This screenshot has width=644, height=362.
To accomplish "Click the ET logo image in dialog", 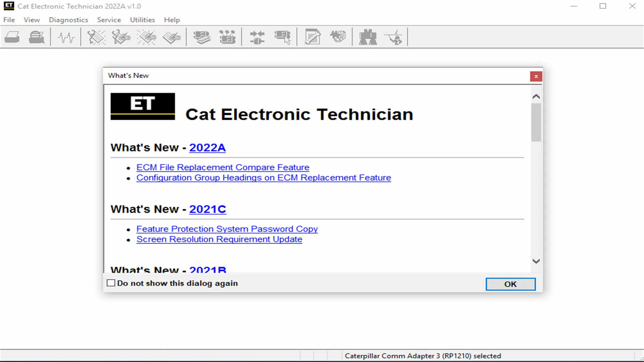I will point(143,106).
